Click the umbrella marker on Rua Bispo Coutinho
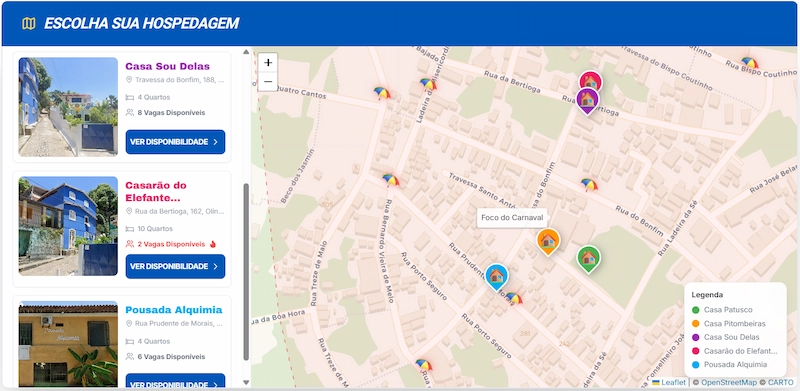This screenshot has height=391, width=800. (749, 62)
